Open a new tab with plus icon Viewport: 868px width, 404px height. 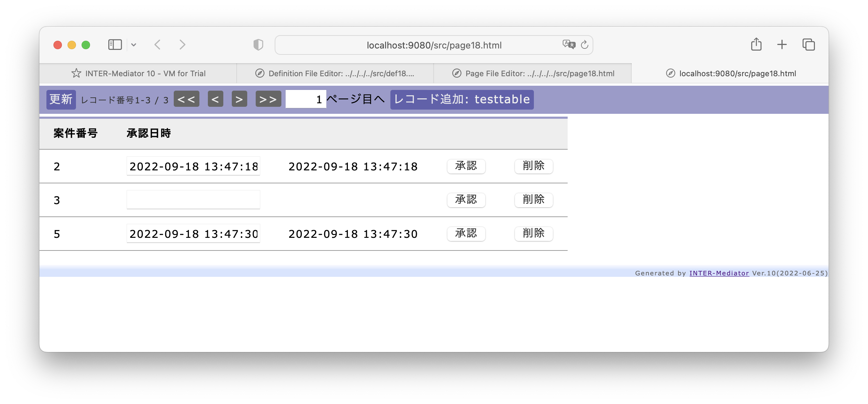click(x=782, y=45)
